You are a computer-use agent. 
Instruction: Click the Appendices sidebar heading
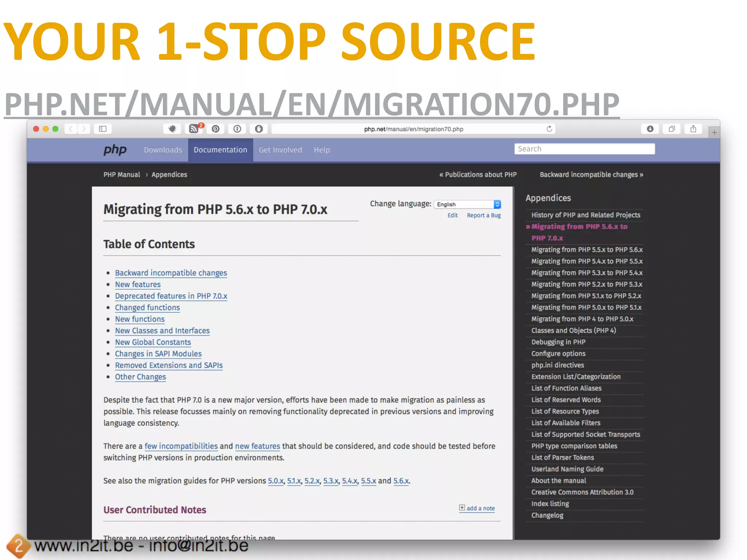[548, 198]
